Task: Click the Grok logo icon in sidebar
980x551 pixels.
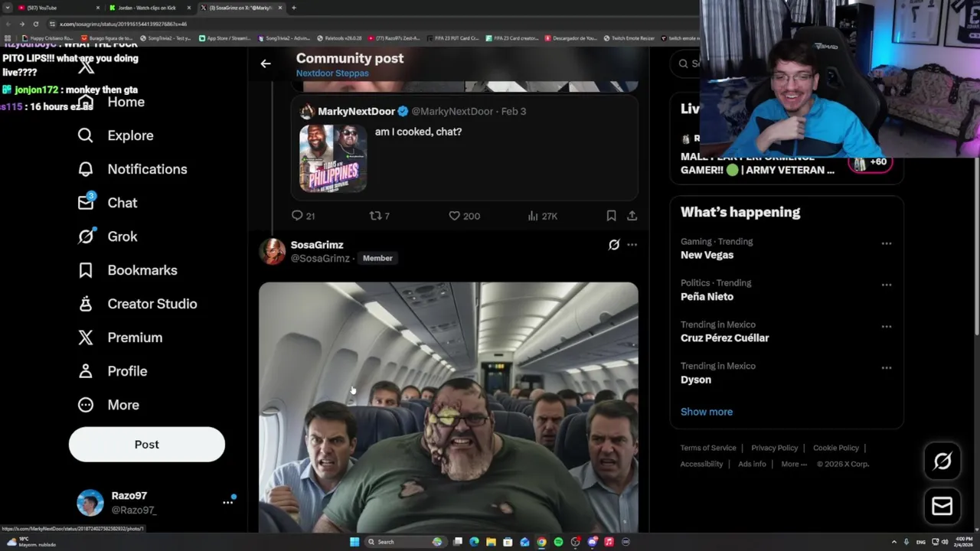Action: coord(86,236)
